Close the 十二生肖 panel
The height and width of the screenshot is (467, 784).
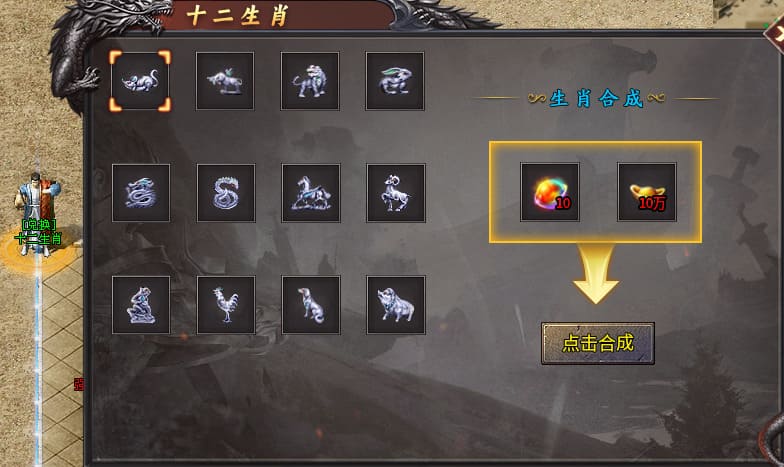click(x=776, y=35)
